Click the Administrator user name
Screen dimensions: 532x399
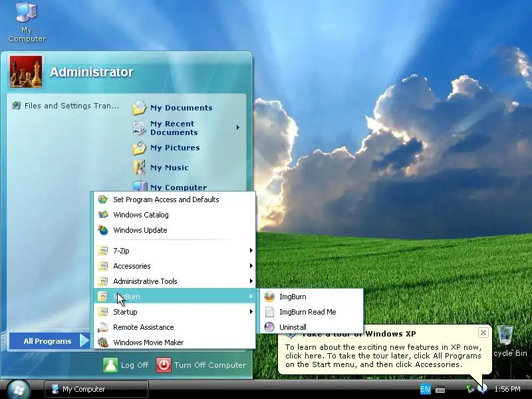click(x=92, y=72)
